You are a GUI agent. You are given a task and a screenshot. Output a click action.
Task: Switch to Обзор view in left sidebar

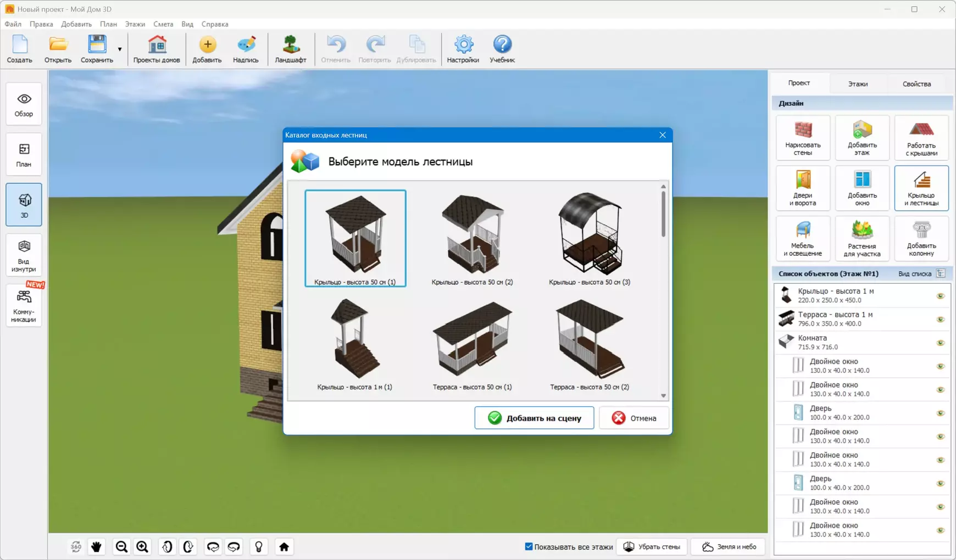point(24,104)
